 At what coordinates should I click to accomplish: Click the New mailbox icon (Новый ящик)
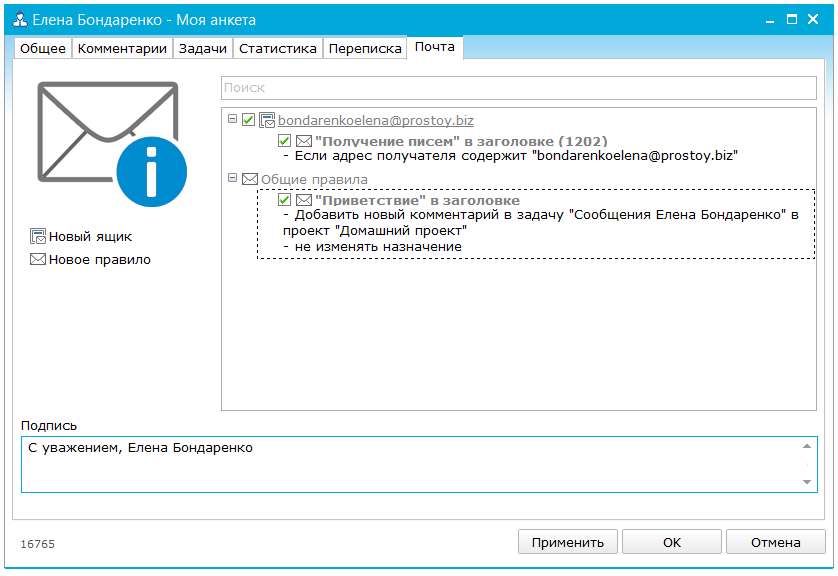[39, 237]
